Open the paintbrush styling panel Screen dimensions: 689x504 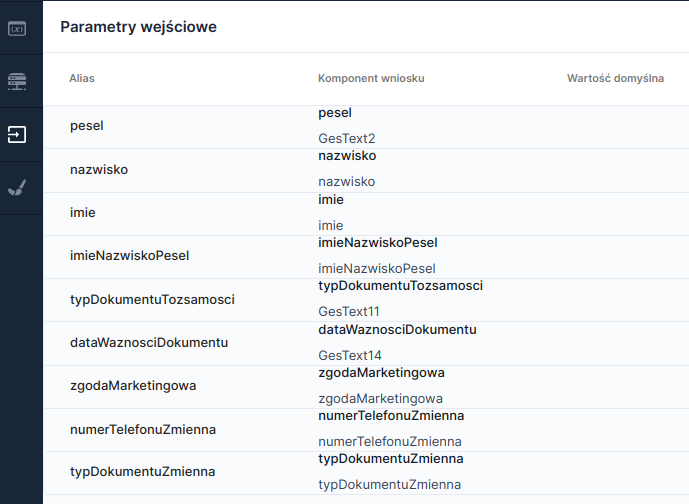(x=17, y=187)
